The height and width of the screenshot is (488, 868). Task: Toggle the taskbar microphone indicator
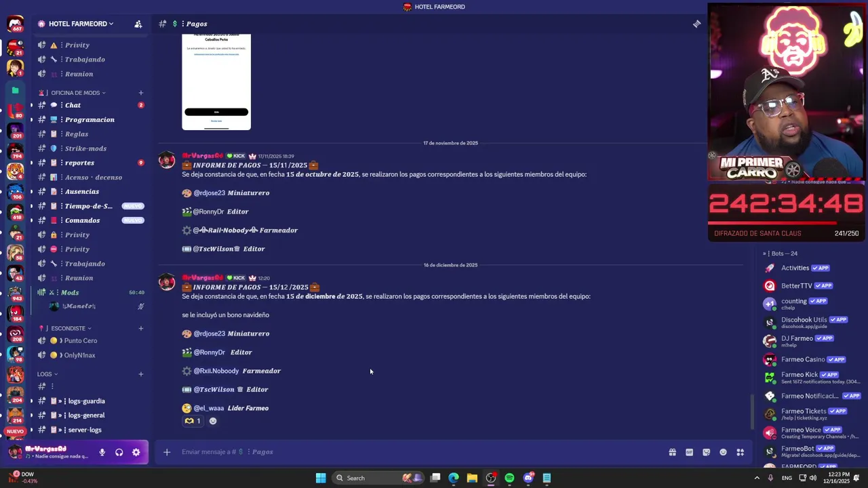[770, 478]
